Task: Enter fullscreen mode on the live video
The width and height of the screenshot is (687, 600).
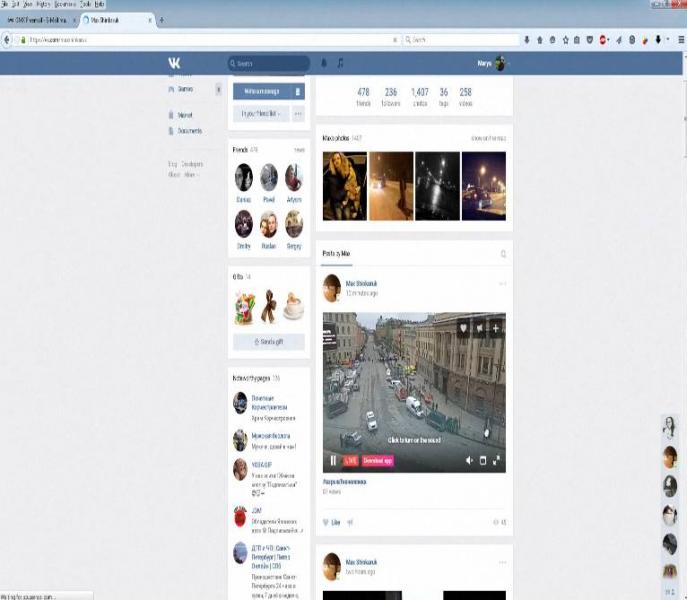Action: coord(497,460)
